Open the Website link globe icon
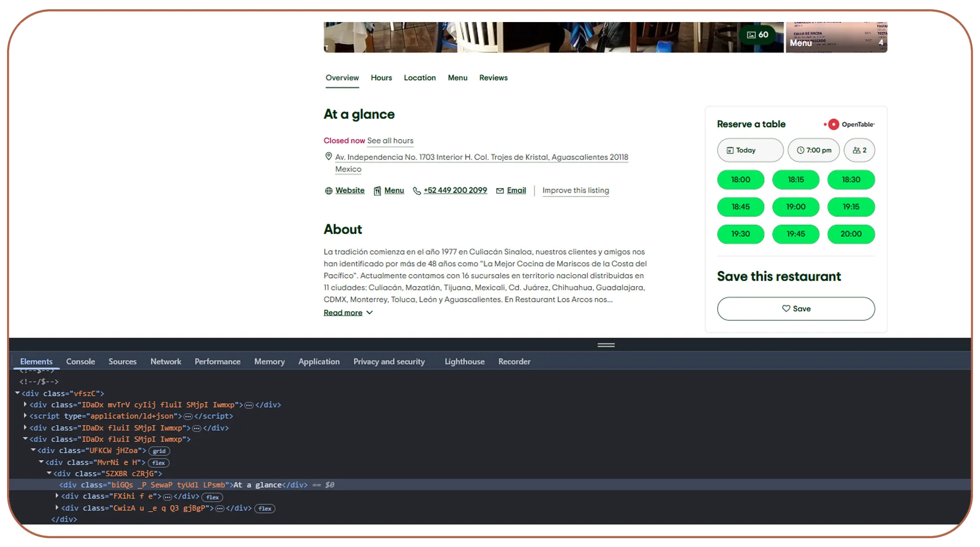This screenshot has height=547, width=980. (x=328, y=190)
